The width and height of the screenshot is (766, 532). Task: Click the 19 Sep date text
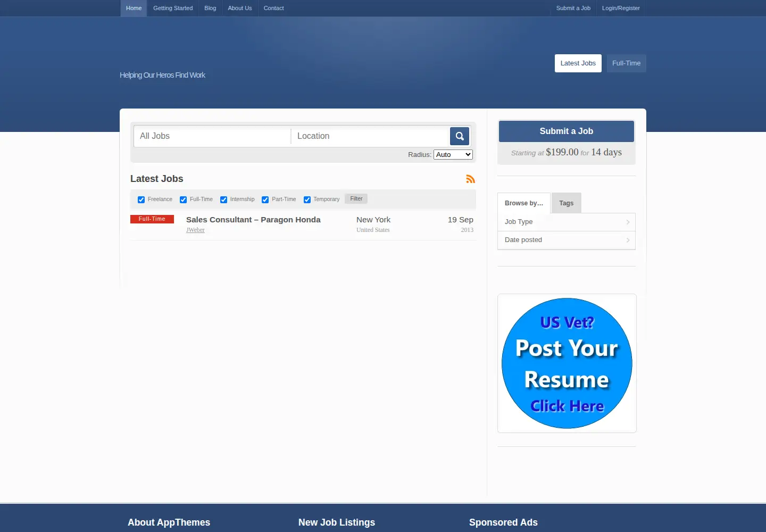[x=461, y=220]
